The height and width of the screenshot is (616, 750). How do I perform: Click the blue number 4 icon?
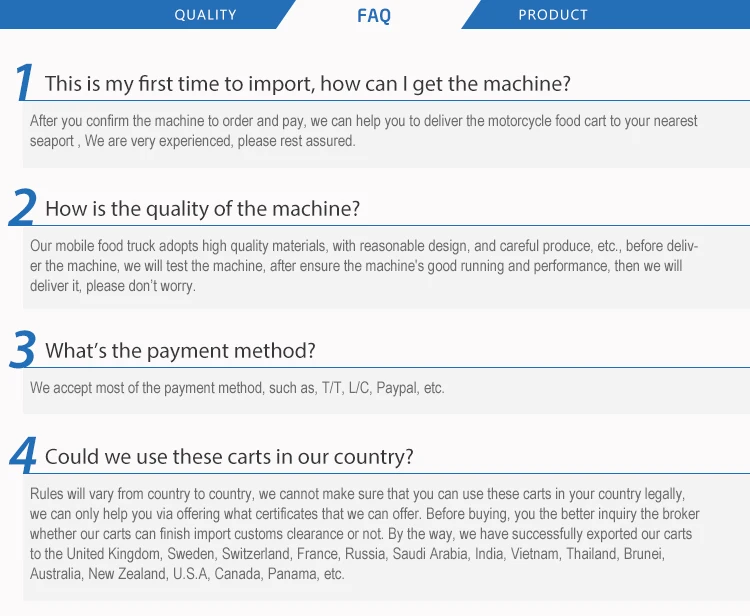pyautogui.click(x=23, y=456)
